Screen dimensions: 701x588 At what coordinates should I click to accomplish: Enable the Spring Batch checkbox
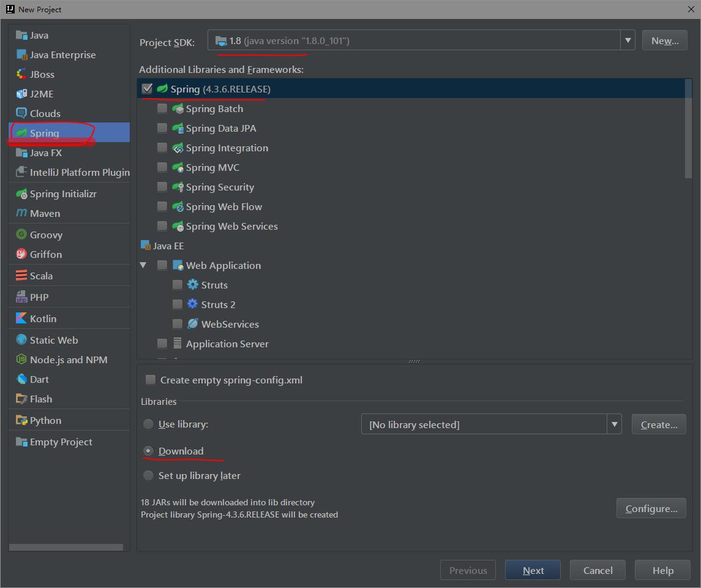tap(162, 108)
